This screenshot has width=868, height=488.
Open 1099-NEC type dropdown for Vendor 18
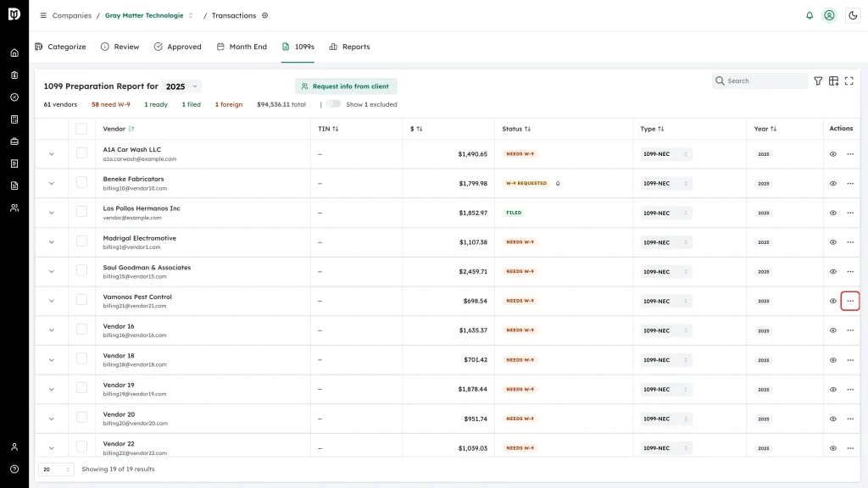(x=666, y=359)
